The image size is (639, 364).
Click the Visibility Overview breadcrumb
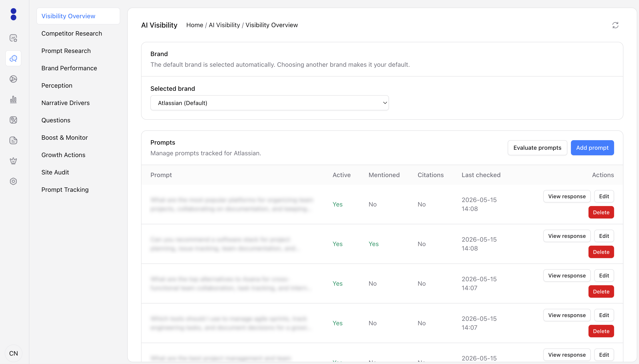pyautogui.click(x=271, y=25)
